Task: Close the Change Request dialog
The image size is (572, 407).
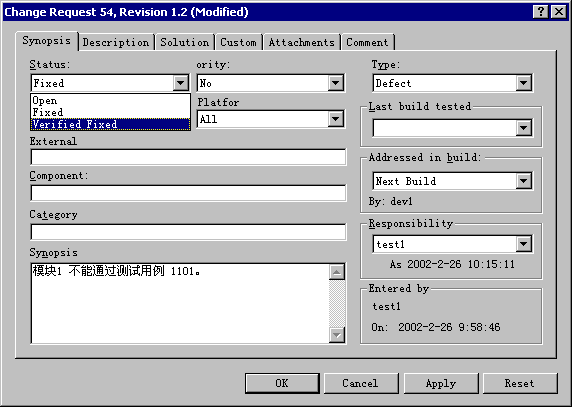Action: click(x=559, y=12)
